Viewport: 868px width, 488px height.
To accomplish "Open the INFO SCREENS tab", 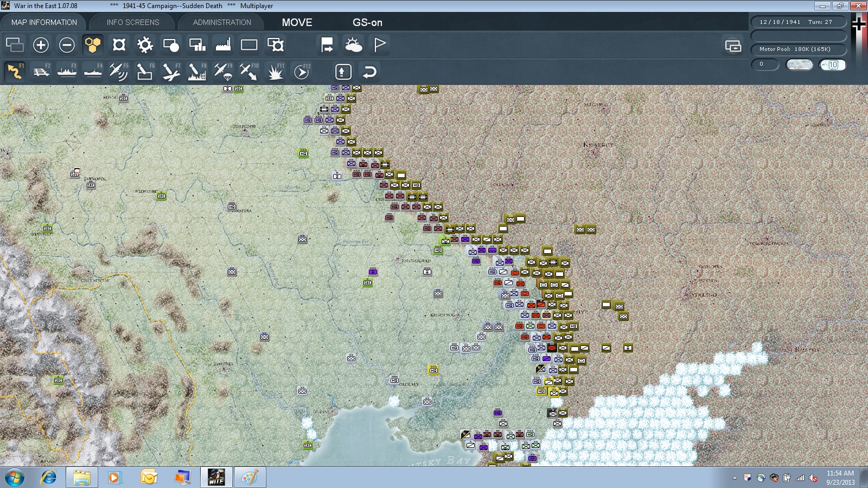I will pos(133,22).
